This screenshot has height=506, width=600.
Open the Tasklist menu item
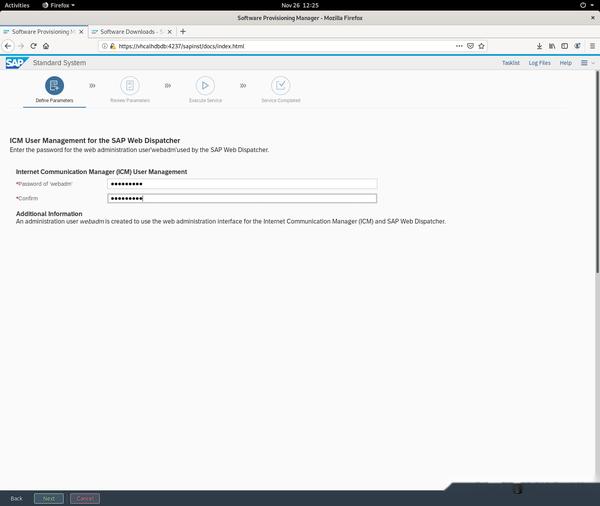click(x=511, y=63)
